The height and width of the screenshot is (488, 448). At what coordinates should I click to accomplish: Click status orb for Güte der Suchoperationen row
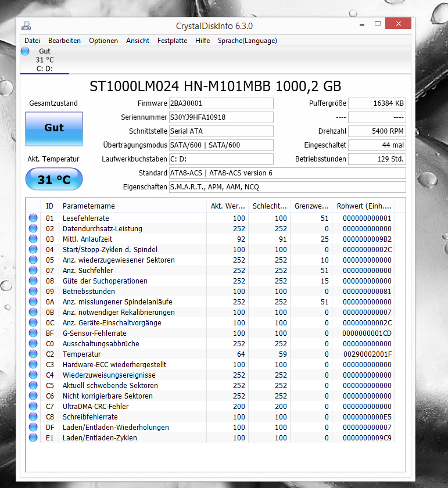(33, 281)
